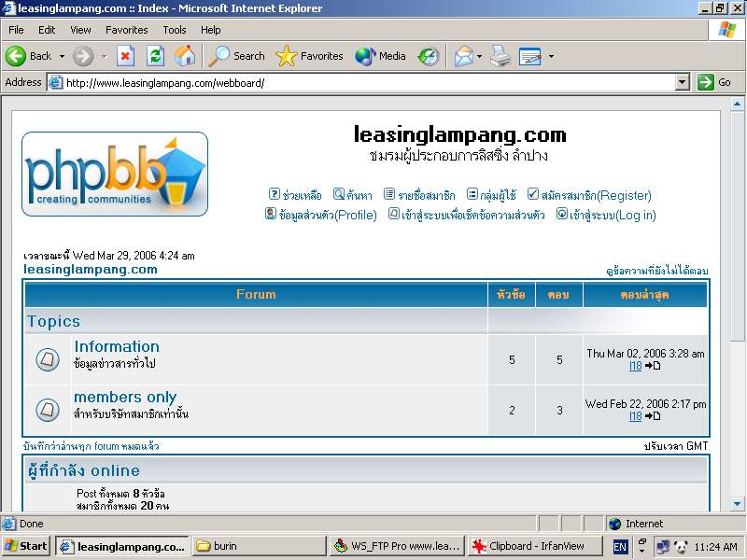This screenshot has width=747, height=560.
Task: Open the Tools menu
Action: pos(175,30)
